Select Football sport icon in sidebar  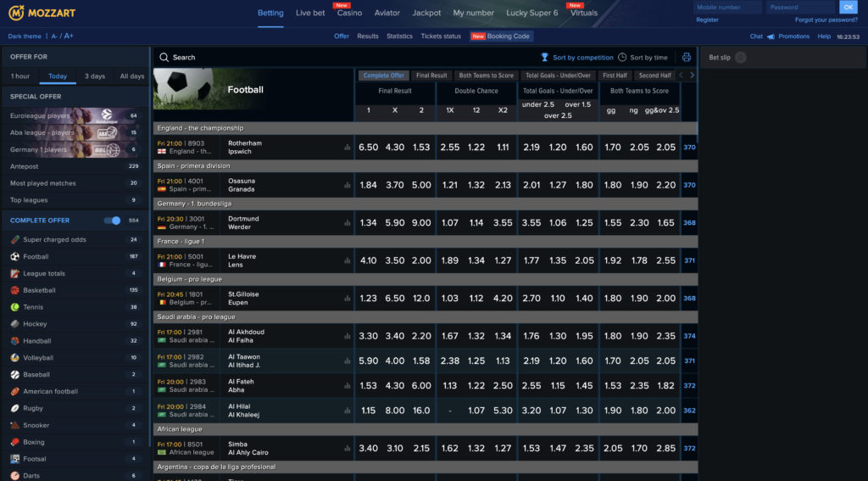[15, 256]
